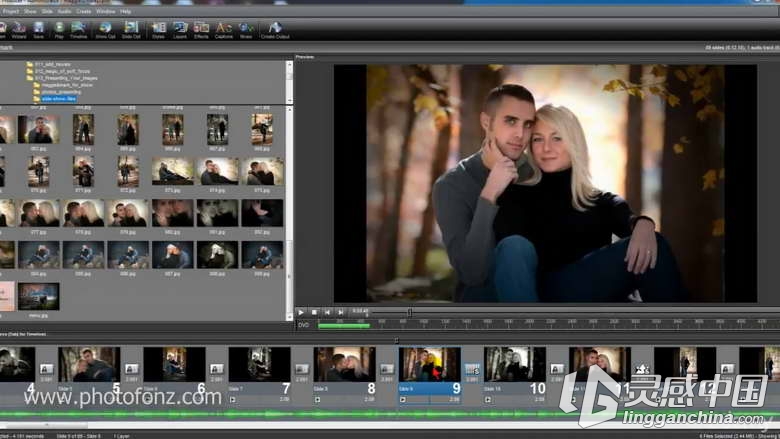Open the Captions toolbar icon
The image size is (780, 439).
223,30
